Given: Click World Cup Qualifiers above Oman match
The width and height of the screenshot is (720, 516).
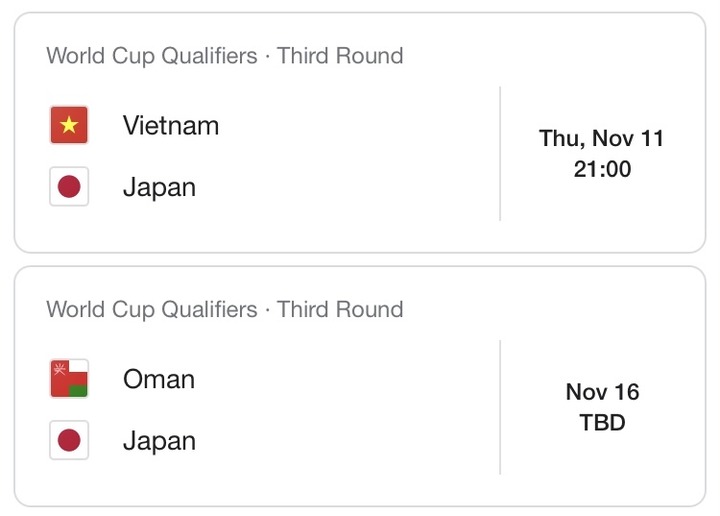Looking at the screenshot, I should 151,309.
